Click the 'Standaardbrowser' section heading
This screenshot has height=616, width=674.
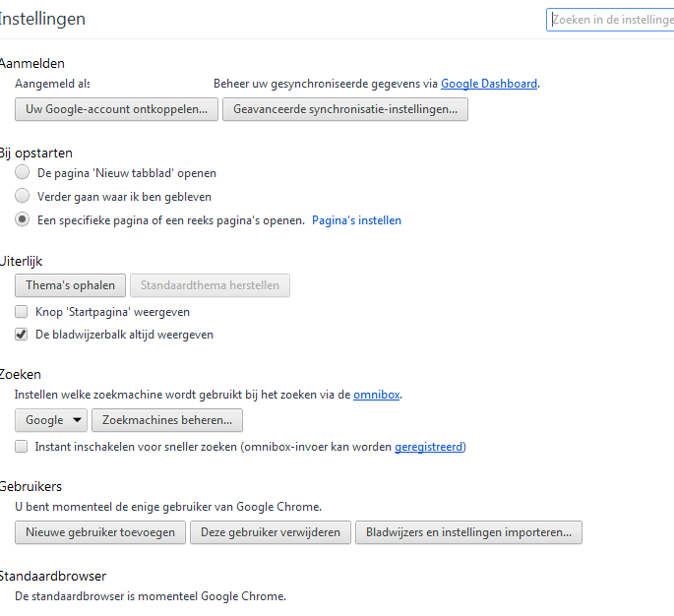[x=52, y=576]
